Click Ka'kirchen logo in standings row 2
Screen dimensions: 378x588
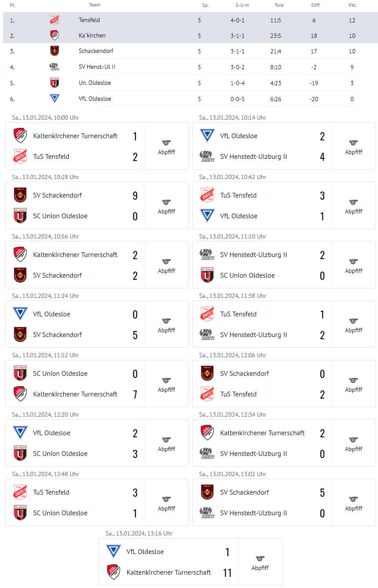55,35
